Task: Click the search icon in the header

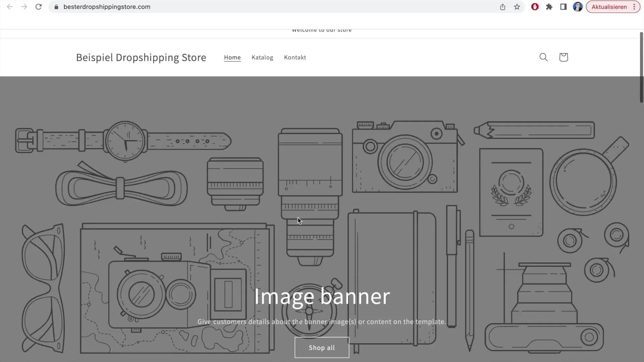Action: click(x=544, y=57)
